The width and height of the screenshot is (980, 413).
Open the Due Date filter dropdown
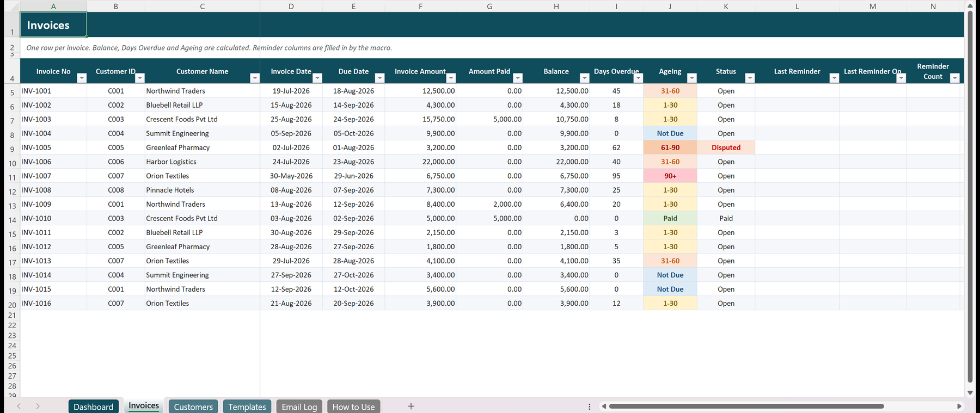click(380, 78)
